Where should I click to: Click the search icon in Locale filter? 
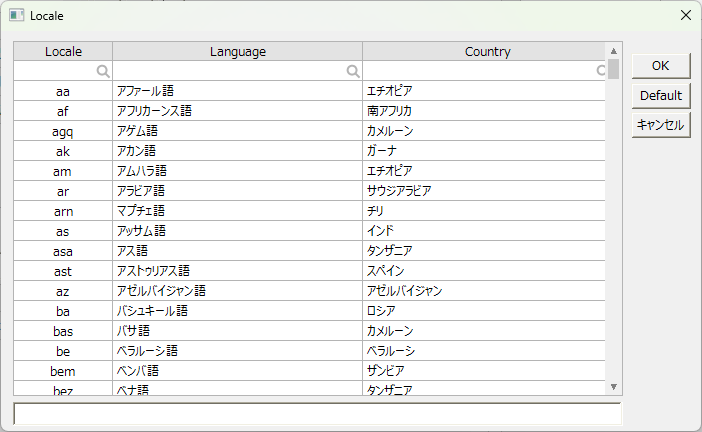pos(102,71)
